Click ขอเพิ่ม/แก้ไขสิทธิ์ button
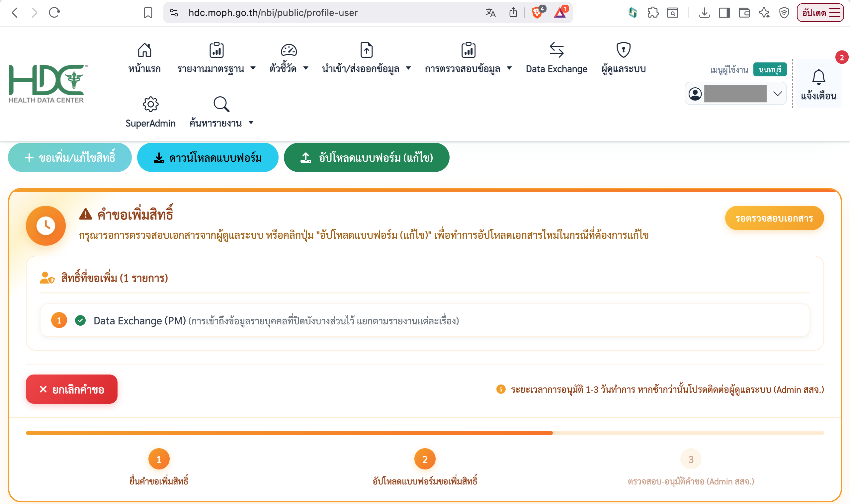Viewport: 850px width, 504px height. point(70,158)
